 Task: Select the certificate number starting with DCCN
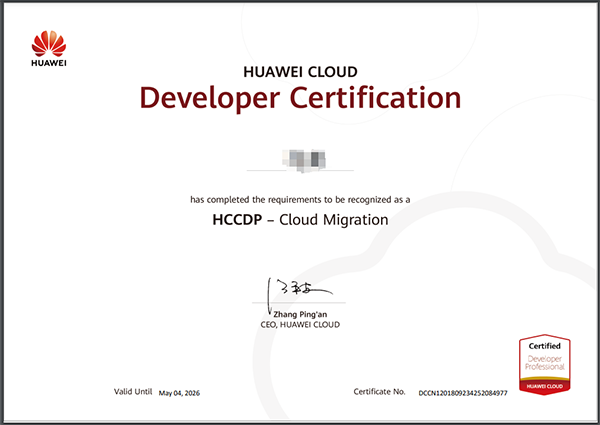(464, 394)
